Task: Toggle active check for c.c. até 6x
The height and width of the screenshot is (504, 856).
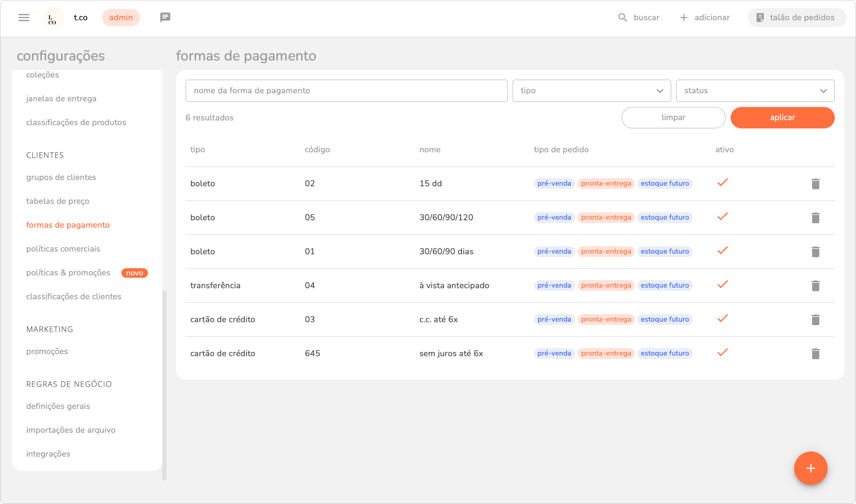Action: coord(723,319)
